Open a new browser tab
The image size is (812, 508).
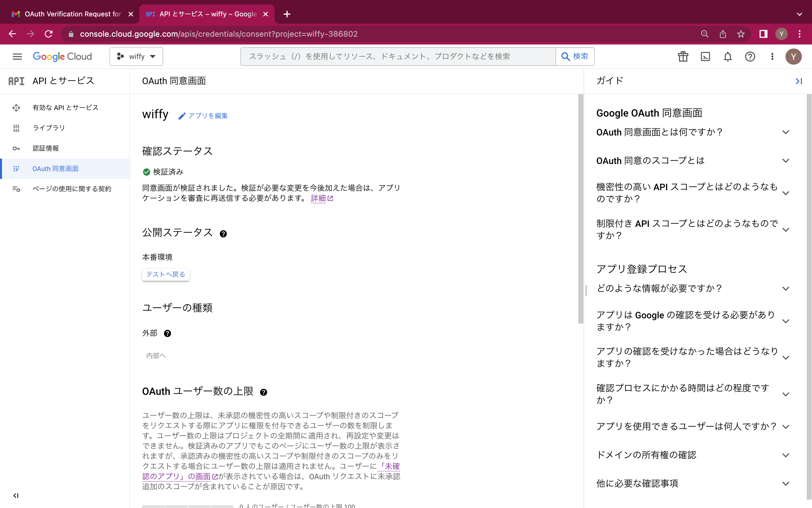[x=287, y=14]
